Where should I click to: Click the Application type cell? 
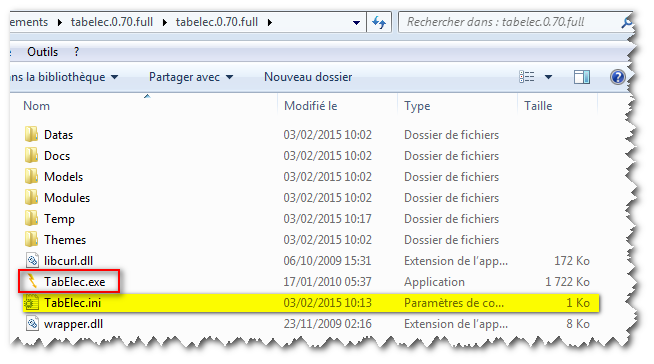434,282
